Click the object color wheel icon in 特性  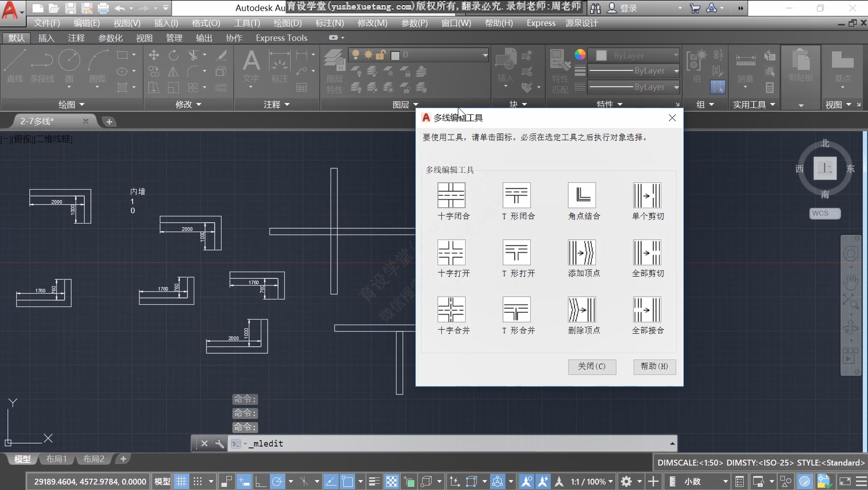click(580, 55)
